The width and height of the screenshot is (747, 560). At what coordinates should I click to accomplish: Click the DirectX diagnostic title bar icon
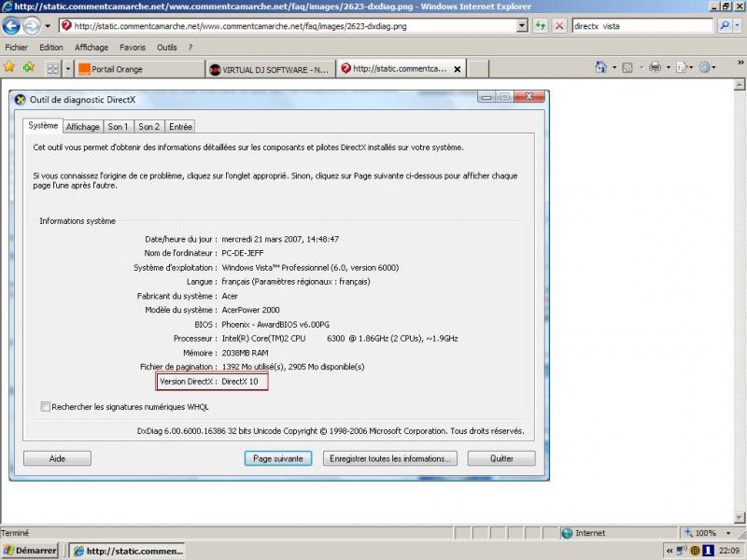[x=20, y=100]
